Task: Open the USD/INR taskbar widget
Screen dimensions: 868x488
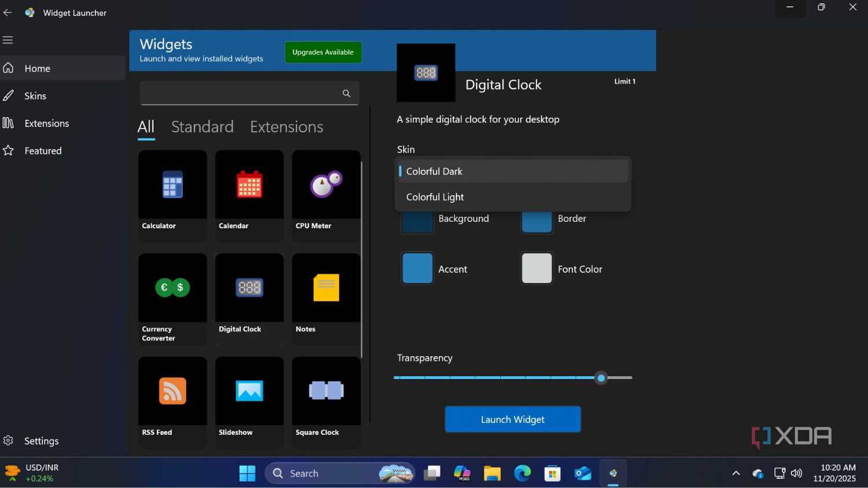Action: pos(32,473)
